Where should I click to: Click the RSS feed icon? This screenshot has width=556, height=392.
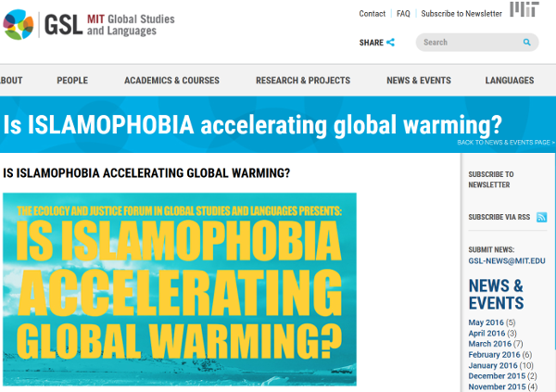click(x=541, y=218)
